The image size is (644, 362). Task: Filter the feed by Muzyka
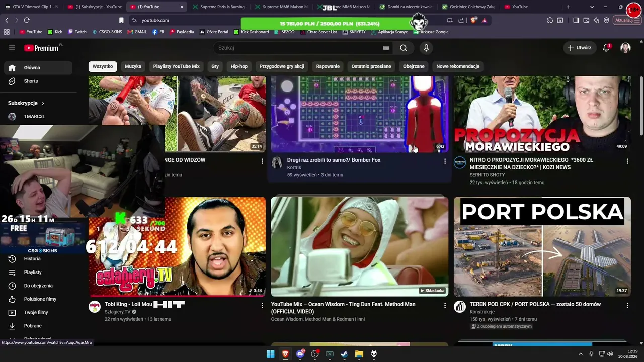tap(133, 66)
